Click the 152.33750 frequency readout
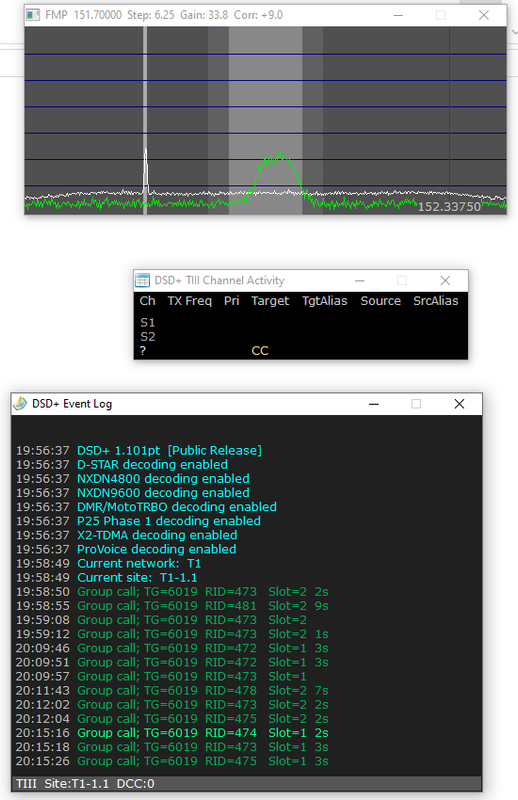518x800 pixels. click(x=449, y=207)
